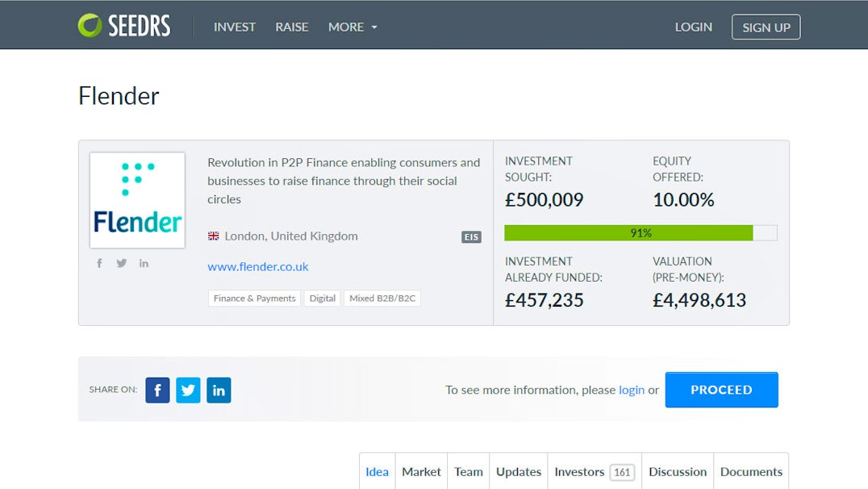Click the EIS badge
The width and height of the screenshot is (868, 489).
click(471, 237)
